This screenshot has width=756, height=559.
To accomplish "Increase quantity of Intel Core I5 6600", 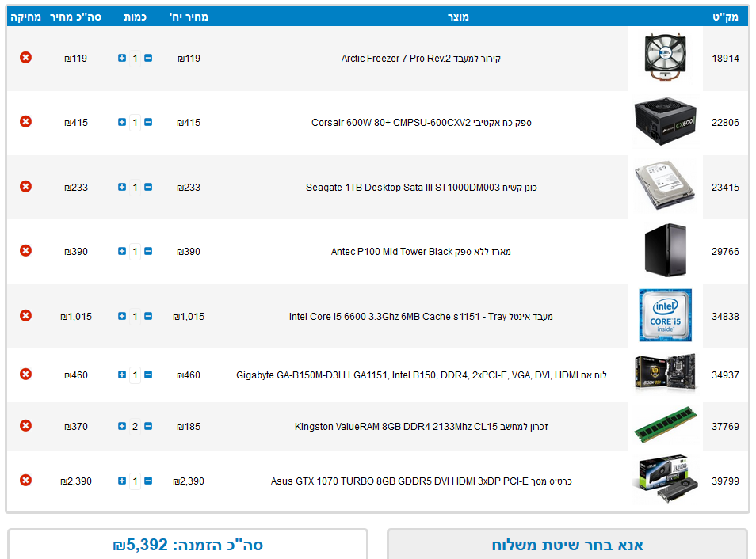I will click(x=122, y=316).
